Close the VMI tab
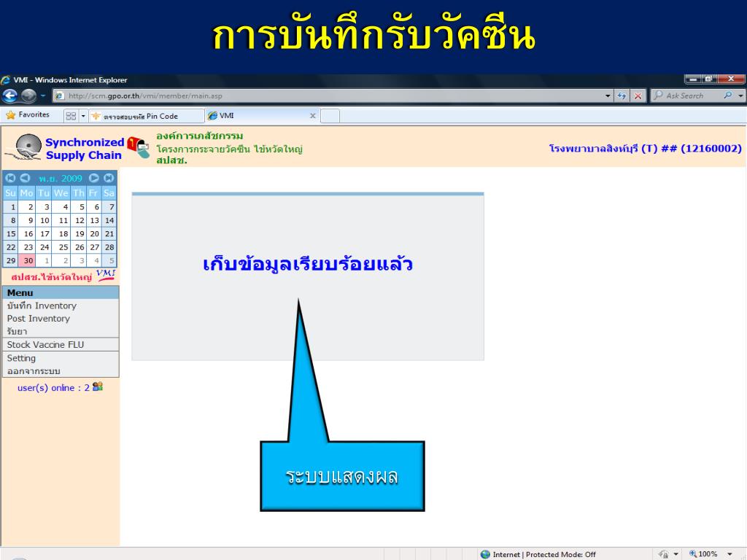Viewport: 747px width, 560px height. coord(313,116)
